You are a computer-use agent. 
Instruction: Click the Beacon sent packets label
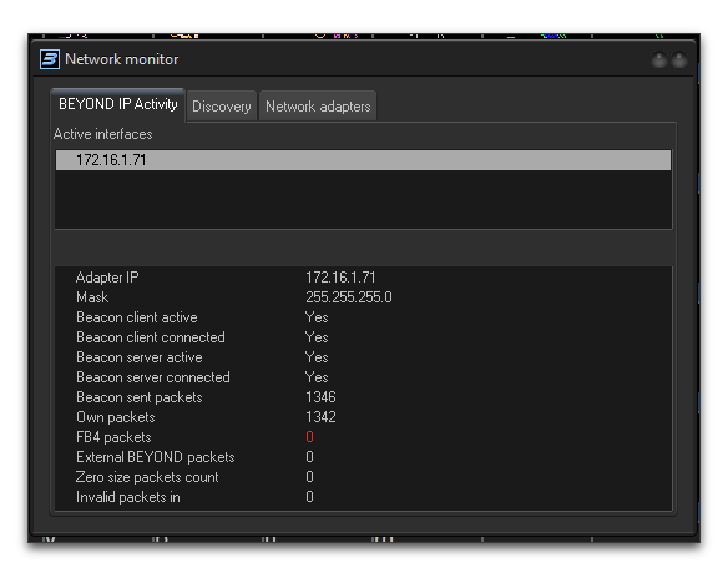point(139,397)
